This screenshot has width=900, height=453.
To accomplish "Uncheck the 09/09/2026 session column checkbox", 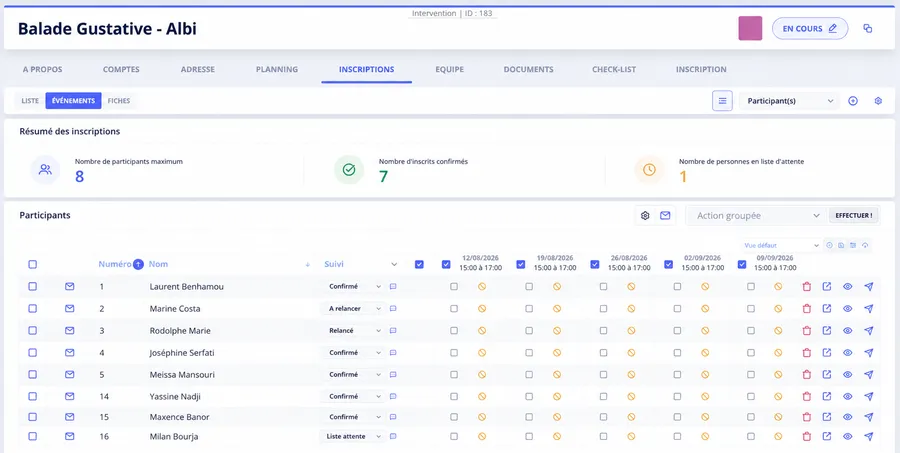I will 742,265.
